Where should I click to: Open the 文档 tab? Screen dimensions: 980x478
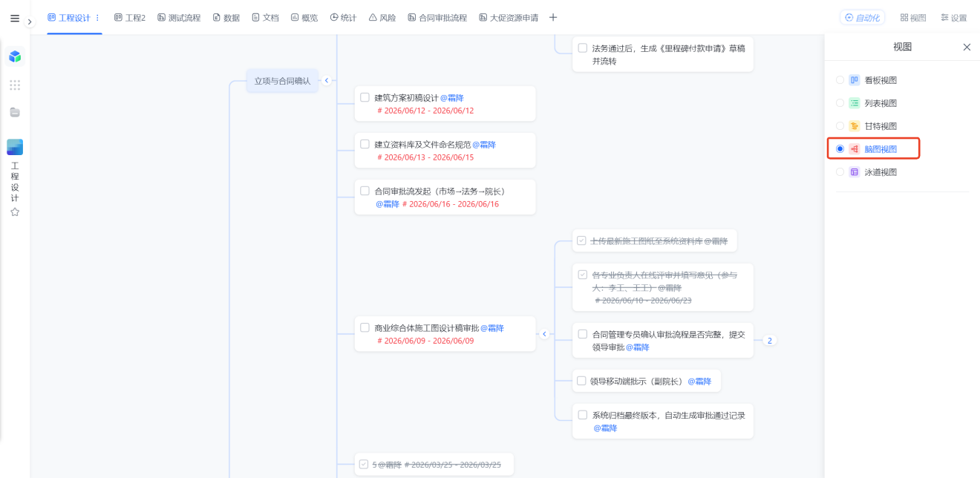click(265, 17)
